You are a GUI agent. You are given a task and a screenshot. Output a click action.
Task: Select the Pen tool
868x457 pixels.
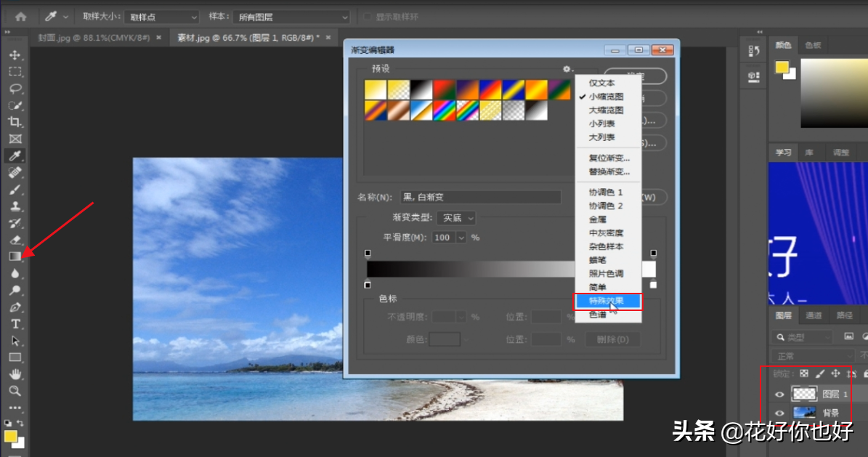coord(15,307)
